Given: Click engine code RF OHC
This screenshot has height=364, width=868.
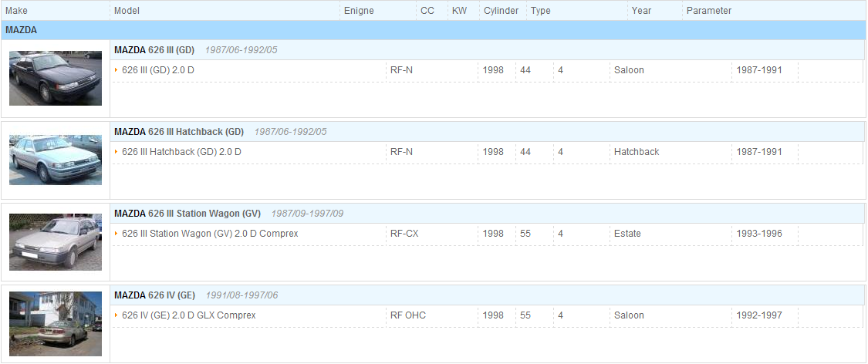Looking at the screenshot, I should pyautogui.click(x=408, y=315).
